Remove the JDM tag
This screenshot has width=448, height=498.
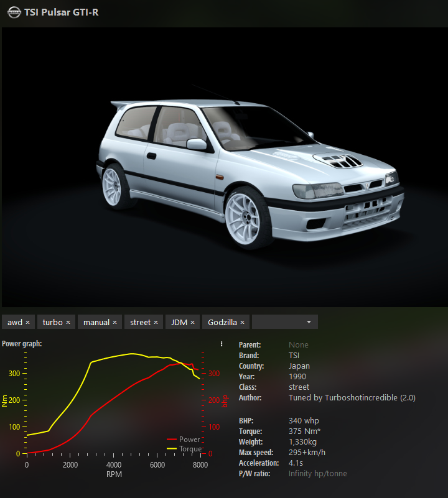pos(192,323)
